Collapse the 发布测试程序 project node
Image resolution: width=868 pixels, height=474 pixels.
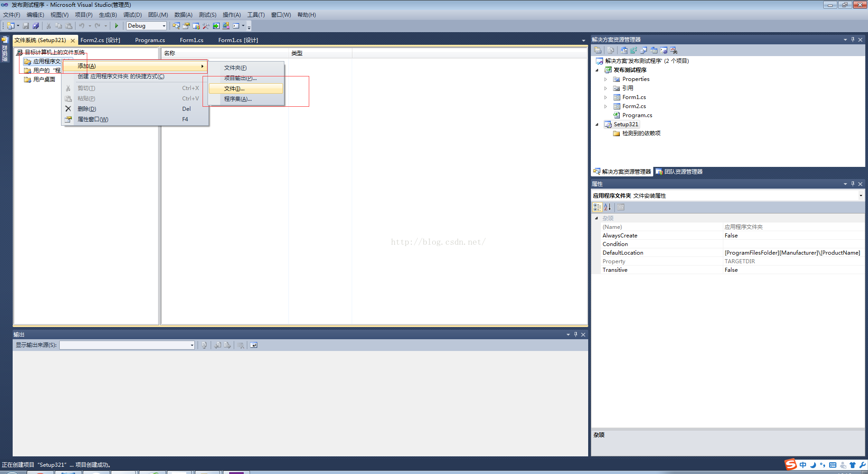tap(597, 70)
